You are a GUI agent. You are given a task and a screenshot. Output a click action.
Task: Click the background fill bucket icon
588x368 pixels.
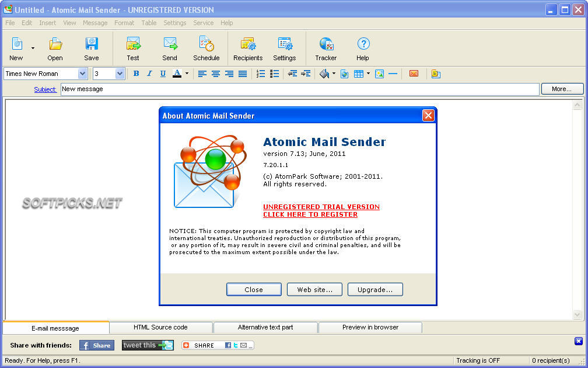pyautogui.click(x=324, y=74)
